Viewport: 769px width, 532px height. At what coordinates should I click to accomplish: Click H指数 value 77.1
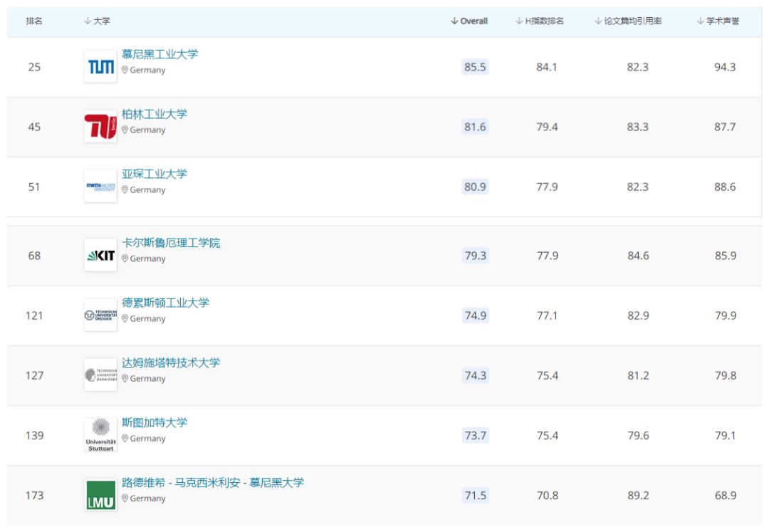tap(548, 315)
